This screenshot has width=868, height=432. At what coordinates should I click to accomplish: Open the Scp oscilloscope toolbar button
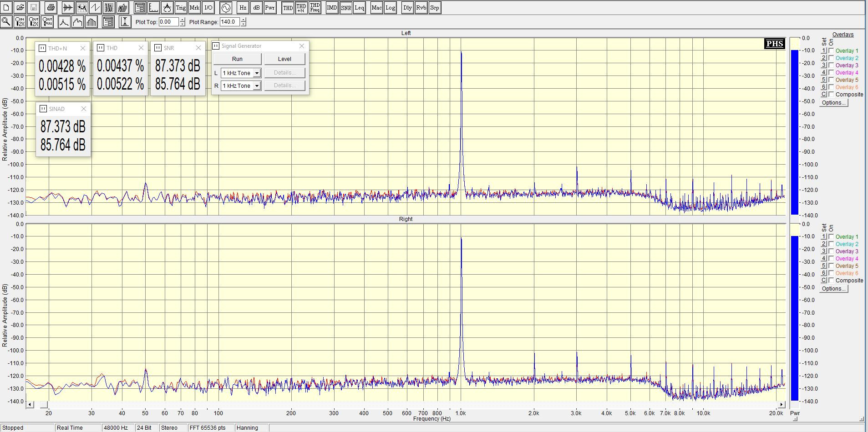[435, 8]
